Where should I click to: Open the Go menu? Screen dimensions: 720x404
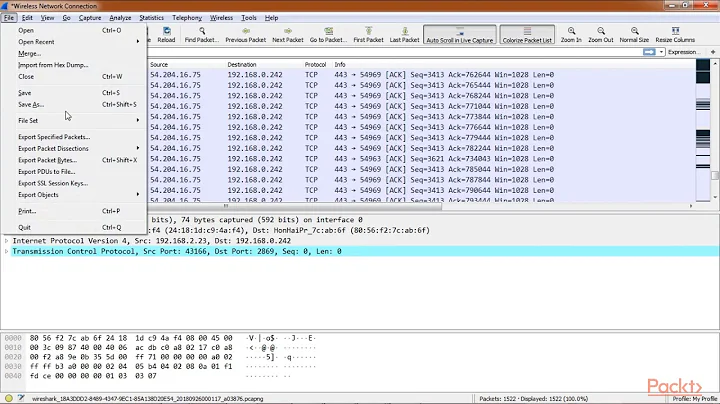point(67,17)
